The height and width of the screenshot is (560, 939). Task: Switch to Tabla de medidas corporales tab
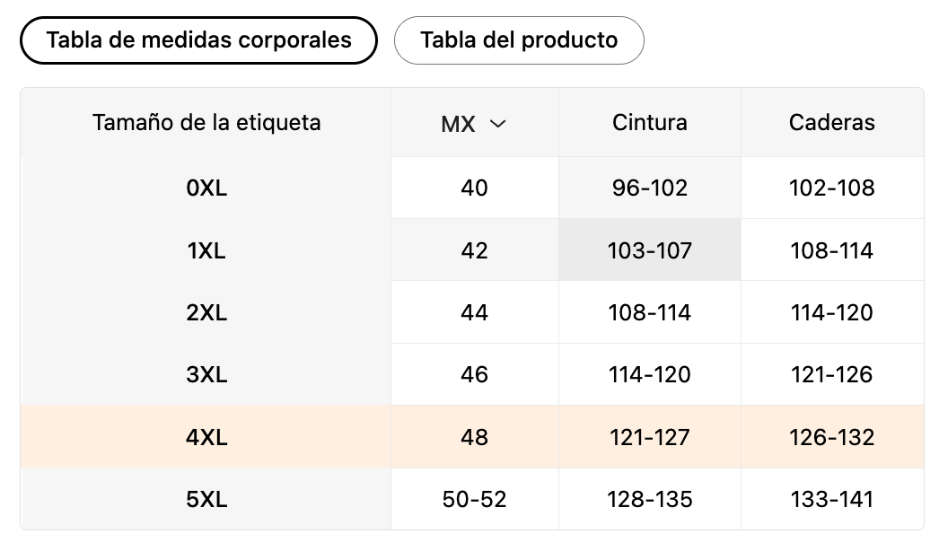[x=198, y=40]
